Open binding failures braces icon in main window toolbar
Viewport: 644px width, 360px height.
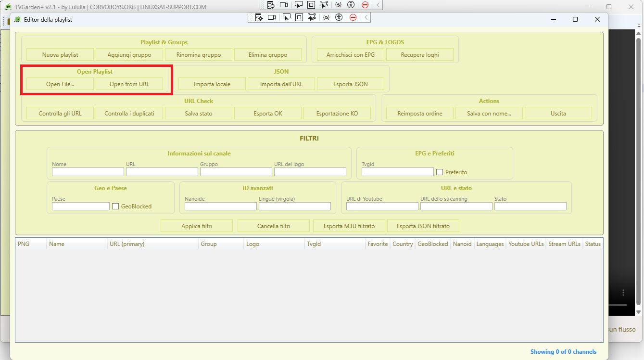tap(339, 5)
